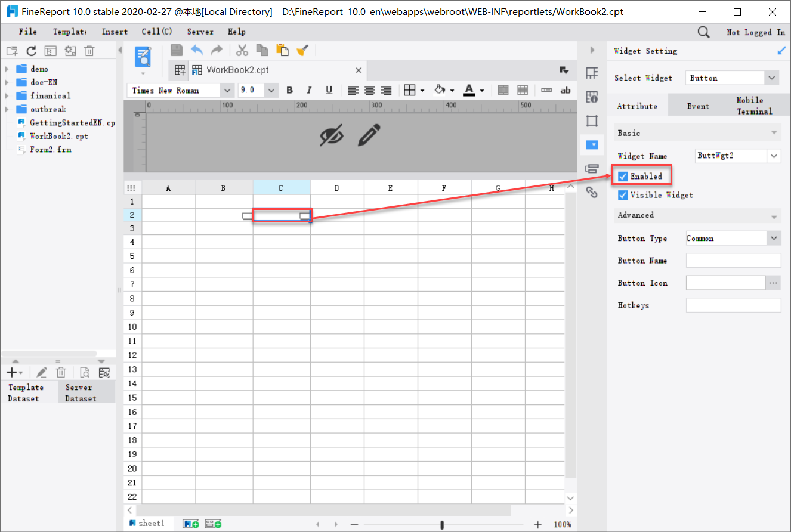The height and width of the screenshot is (532, 791).
Task: Click the pencil edit icon in parameter pane
Action: (x=369, y=135)
